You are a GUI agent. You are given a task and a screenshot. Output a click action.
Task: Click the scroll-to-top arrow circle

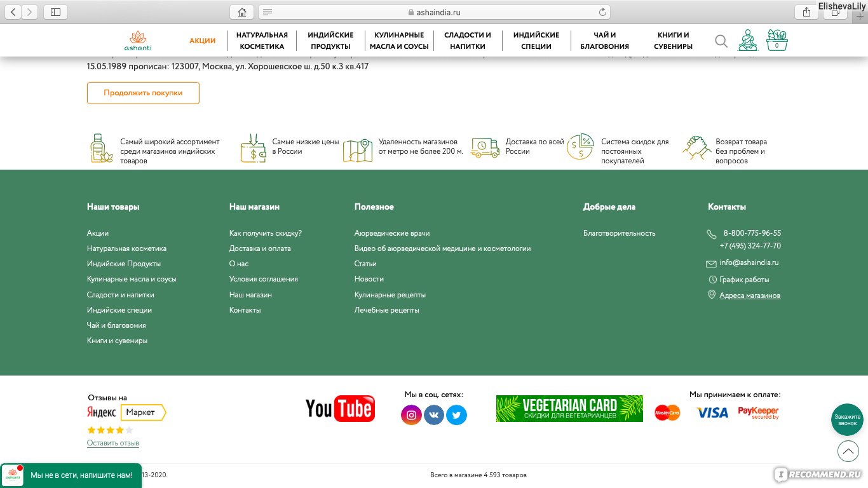pos(848,451)
